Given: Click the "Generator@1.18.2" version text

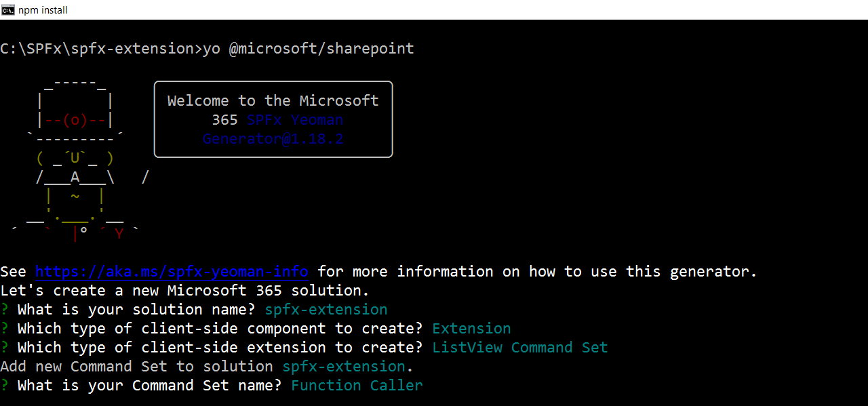Looking at the screenshot, I should (x=273, y=139).
